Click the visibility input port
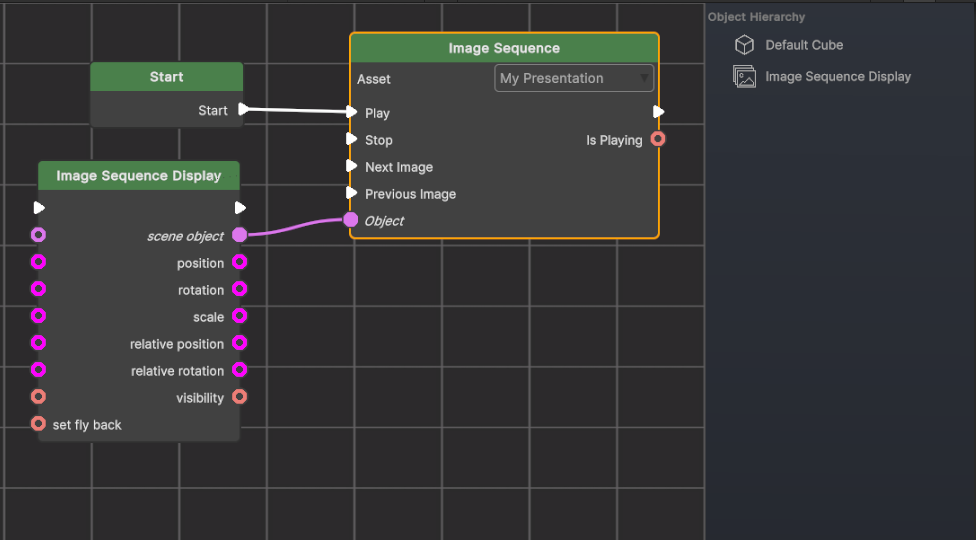Image resolution: width=976 pixels, height=540 pixels. click(39, 396)
